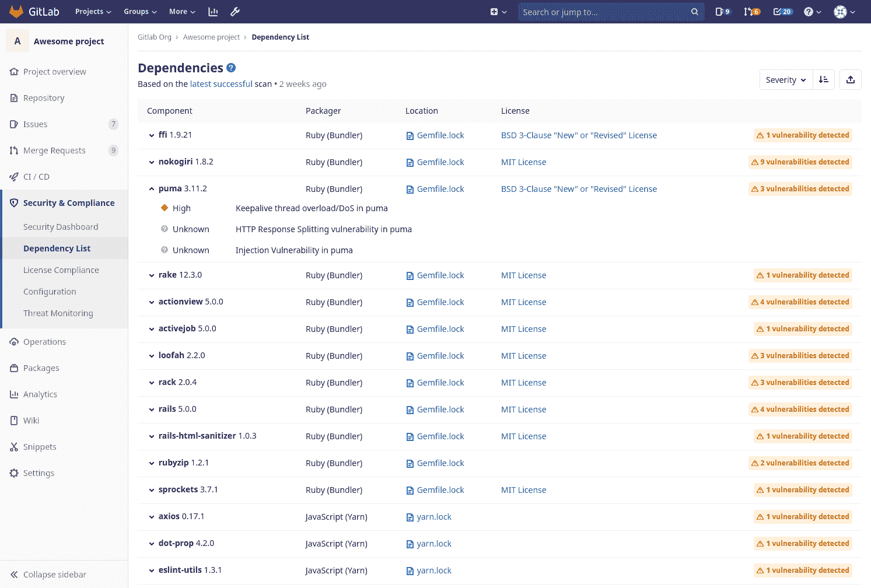The height and width of the screenshot is (588, 871).
Task: Open the issues icon showing 9
Action: (722, 11)
